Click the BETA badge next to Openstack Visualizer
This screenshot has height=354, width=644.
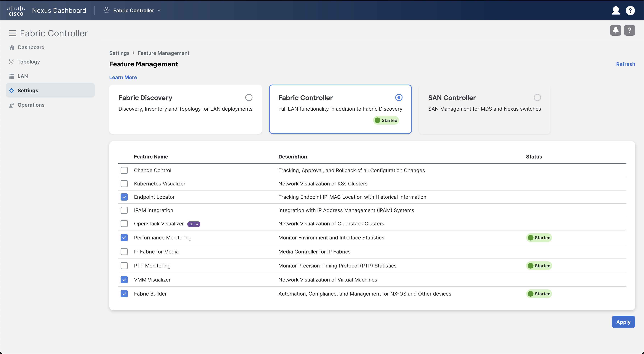click(194, 224)
